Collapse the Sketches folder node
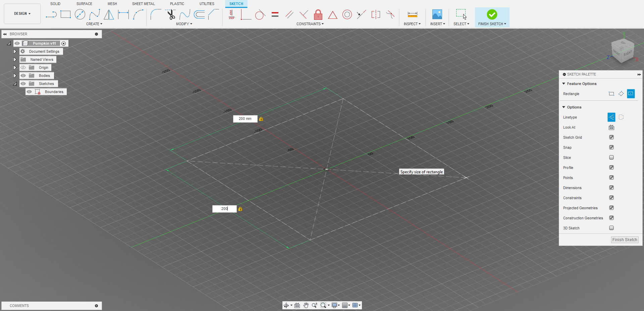This screenshot has height=311, width=644. click(15, 84)
